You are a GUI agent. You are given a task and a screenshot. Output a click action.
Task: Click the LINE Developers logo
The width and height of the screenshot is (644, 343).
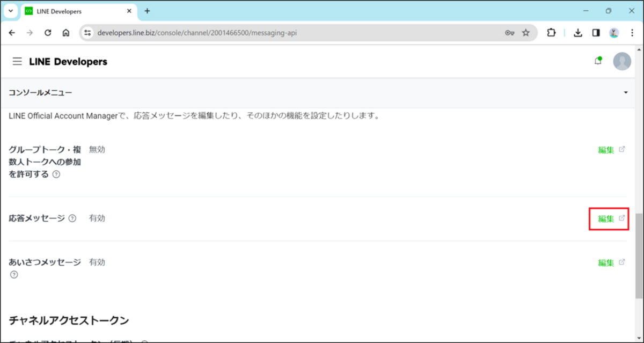coord(68,62)
